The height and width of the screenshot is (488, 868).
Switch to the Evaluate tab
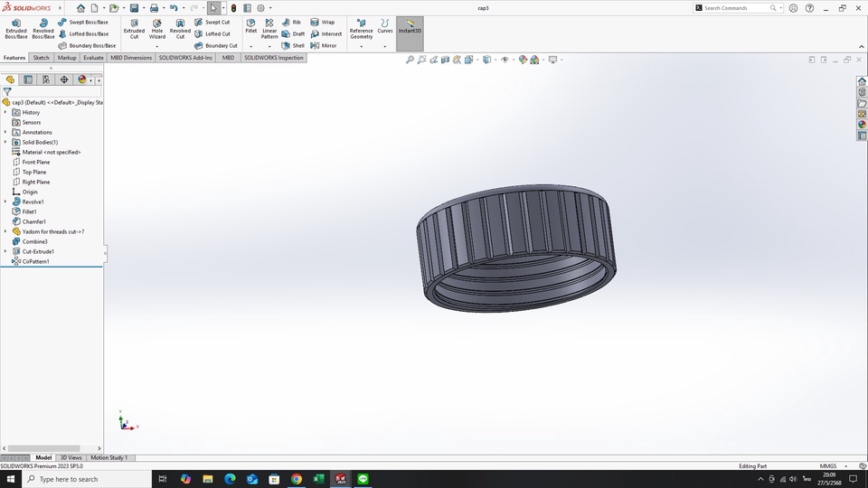click(93, 58)
